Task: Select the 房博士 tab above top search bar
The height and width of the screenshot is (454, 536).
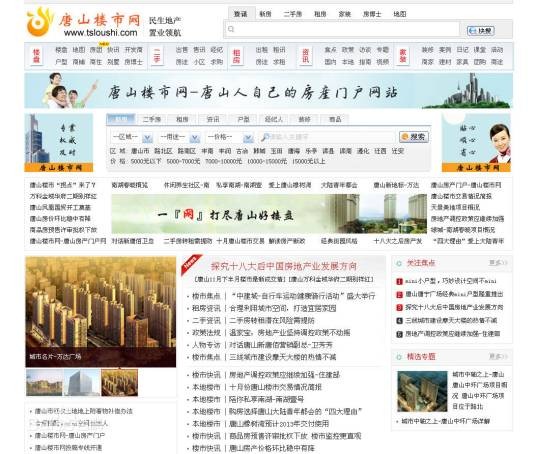Action: click(372, 14)
